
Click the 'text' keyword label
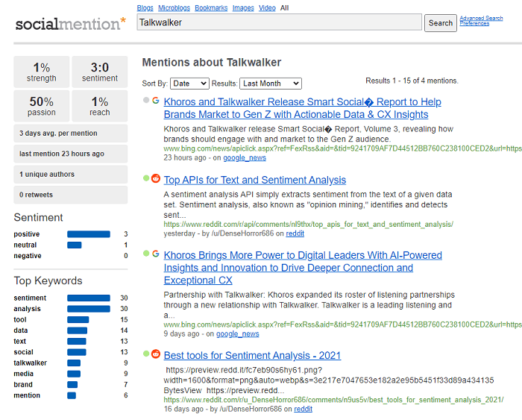(x=19, y=342)
